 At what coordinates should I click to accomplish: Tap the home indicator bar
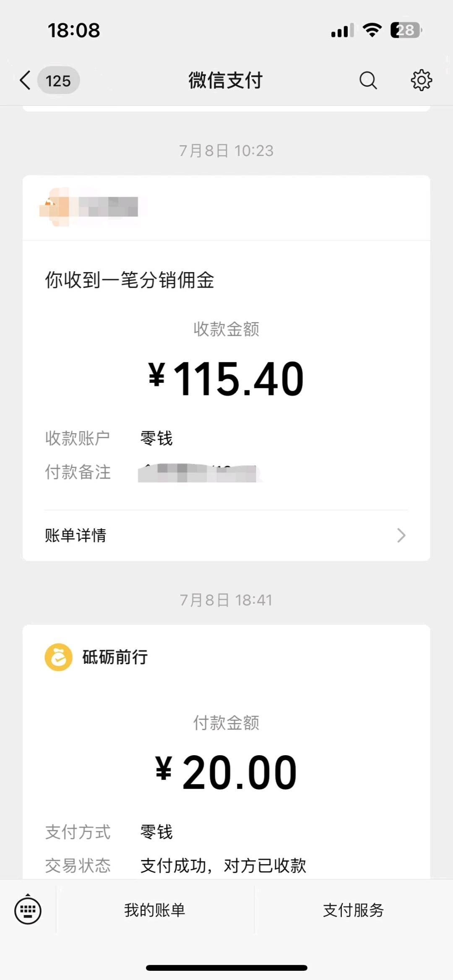(x=226, y=968)
